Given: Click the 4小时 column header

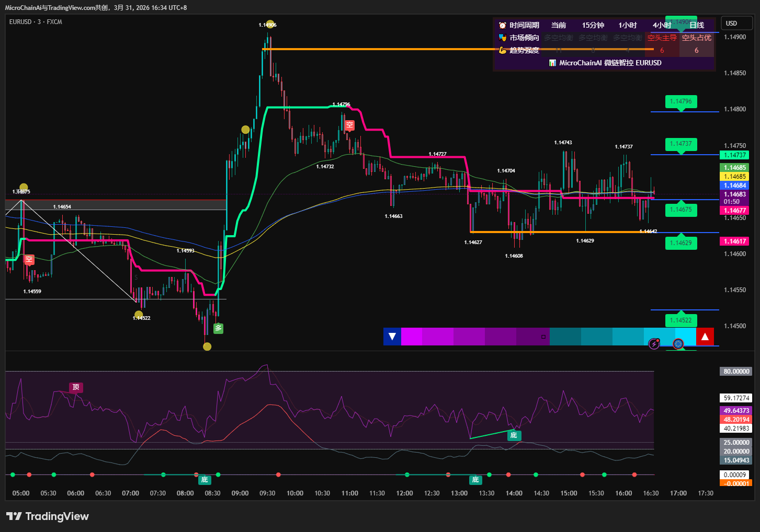Looking at the screenshot, I should point(662,25).
